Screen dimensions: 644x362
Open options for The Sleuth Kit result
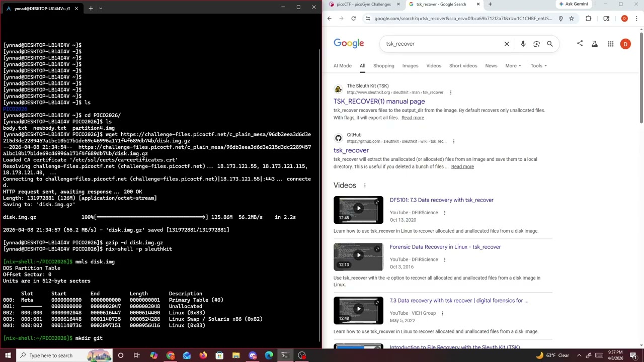point(450,93)
